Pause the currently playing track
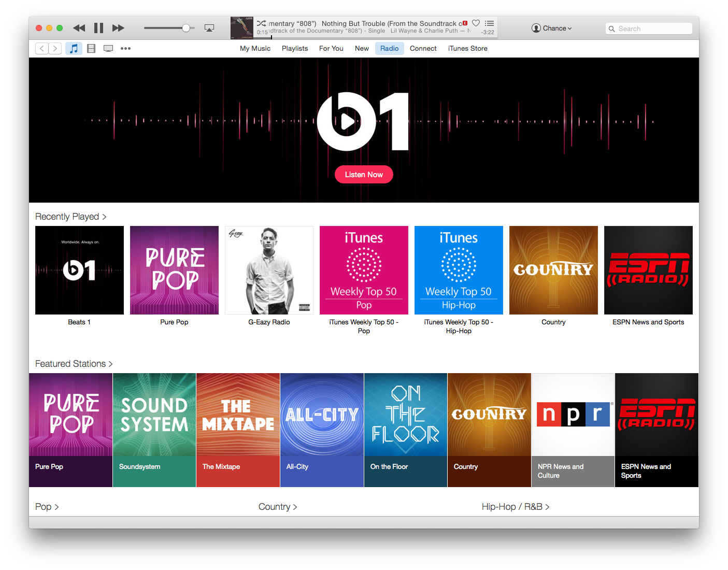The height and width of the screenshot is (570, 728). click(x=98, y=27)
